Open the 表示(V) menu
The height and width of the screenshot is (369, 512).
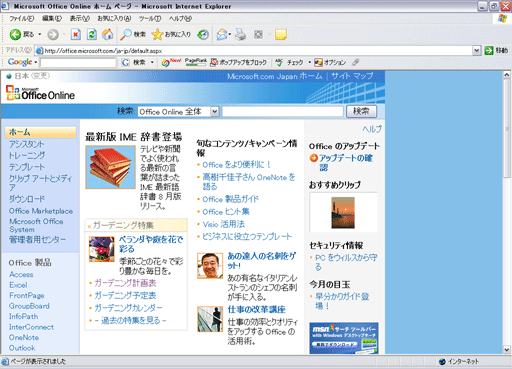(x=80, y=19)
